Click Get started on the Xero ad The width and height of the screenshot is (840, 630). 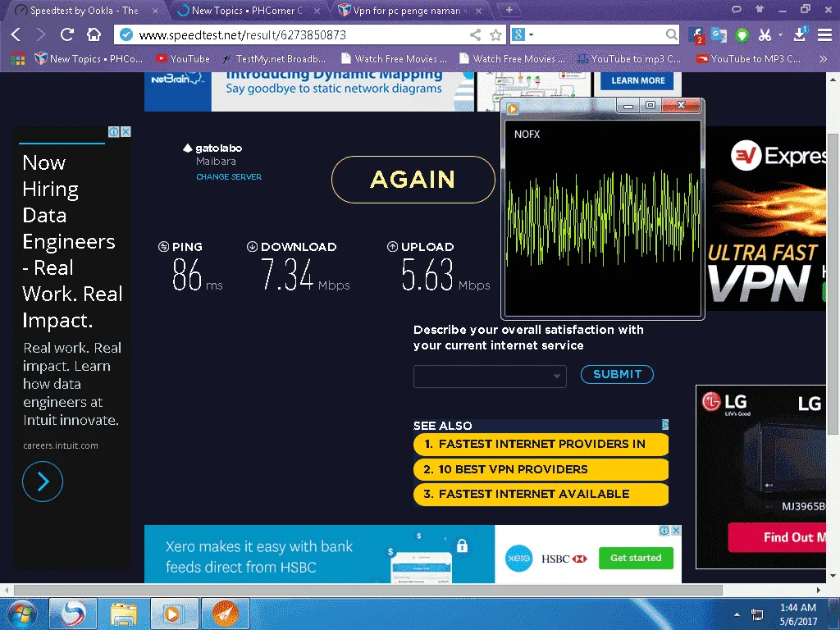pyautogui.click(x=636, y=558)
